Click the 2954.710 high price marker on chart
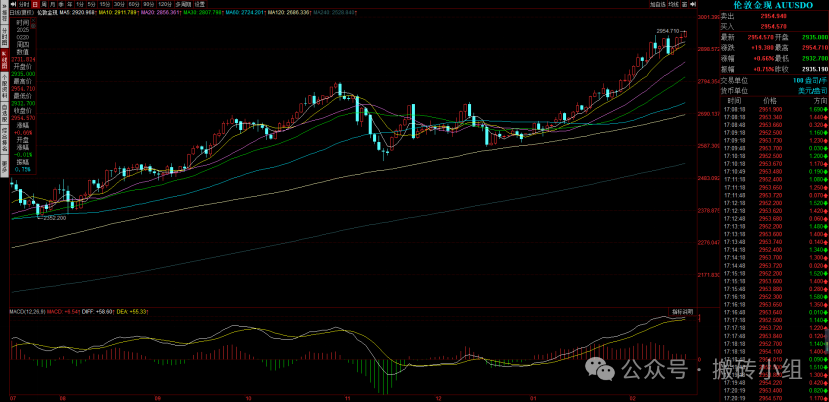The height and width of the screenshot is (402, 829). [x=667, y=31]
